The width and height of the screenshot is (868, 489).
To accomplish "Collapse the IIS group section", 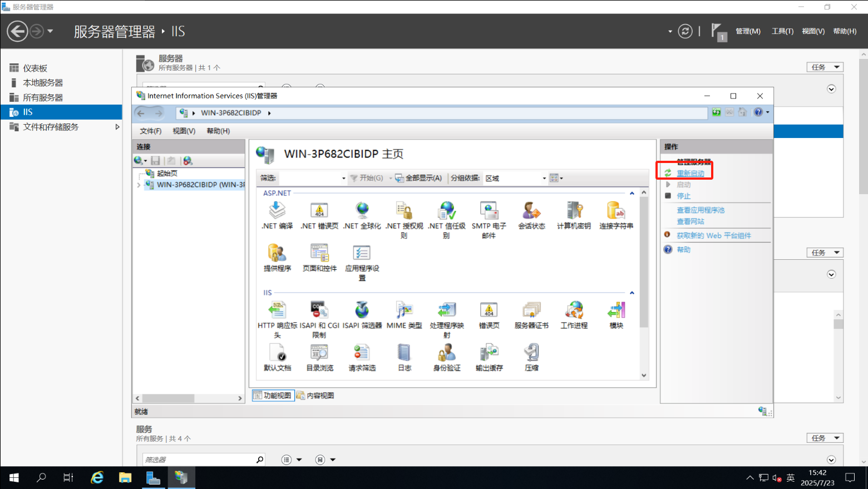I will (x=632, y=293).
